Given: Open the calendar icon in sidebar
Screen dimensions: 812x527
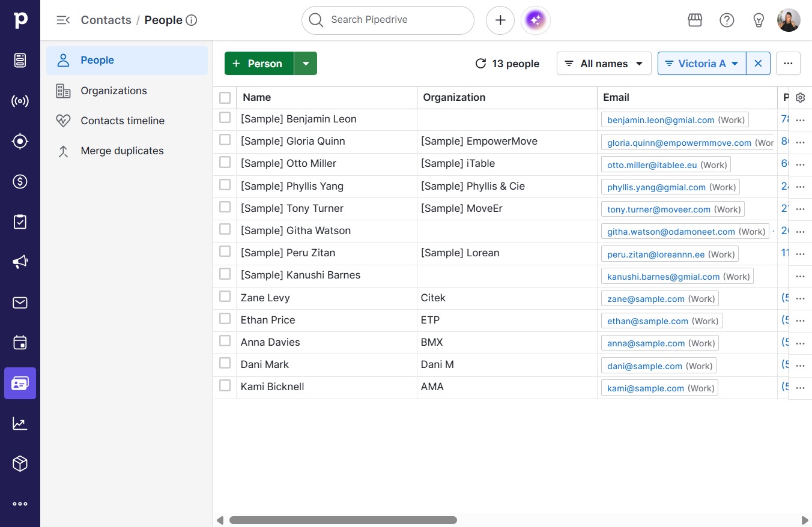Looking at the screenshot, I should click(x=20, y=343).
